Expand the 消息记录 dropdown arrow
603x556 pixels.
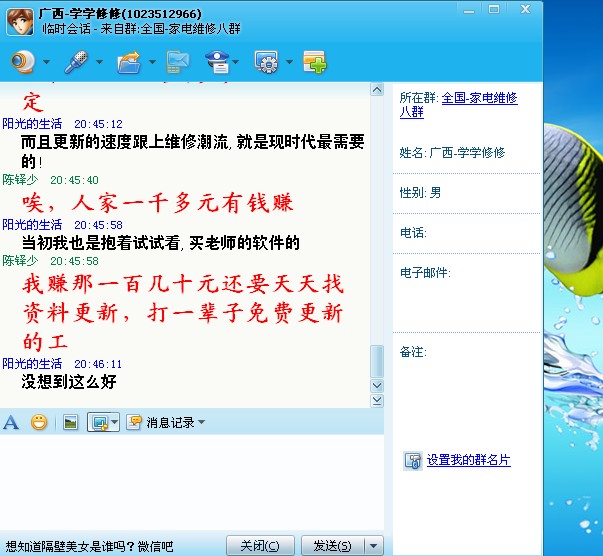pyautogui.click(x=202, y=422)
